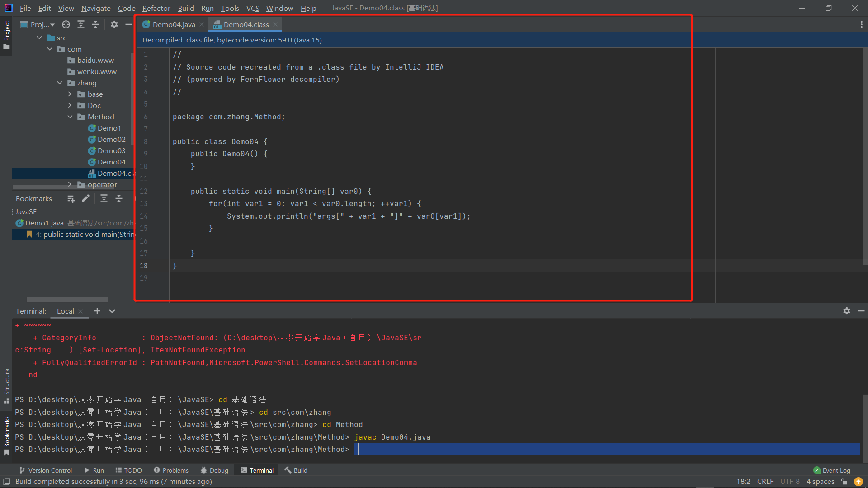This screenshot has width=868, height=488.
Task: Hide the terminal tool window
Action: pos(861,311)
